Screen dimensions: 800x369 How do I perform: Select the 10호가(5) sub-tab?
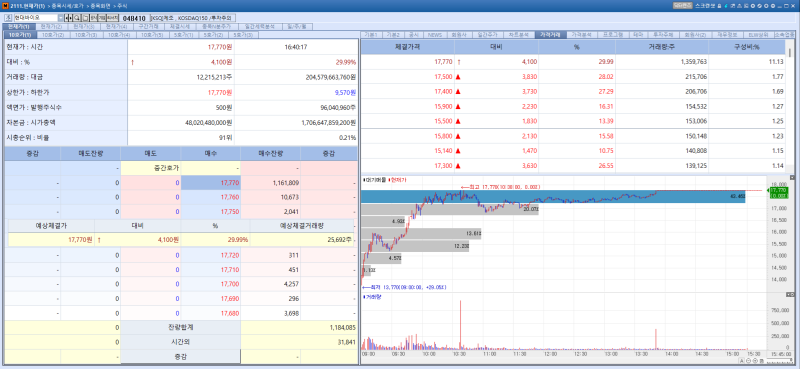click(152, 35)
